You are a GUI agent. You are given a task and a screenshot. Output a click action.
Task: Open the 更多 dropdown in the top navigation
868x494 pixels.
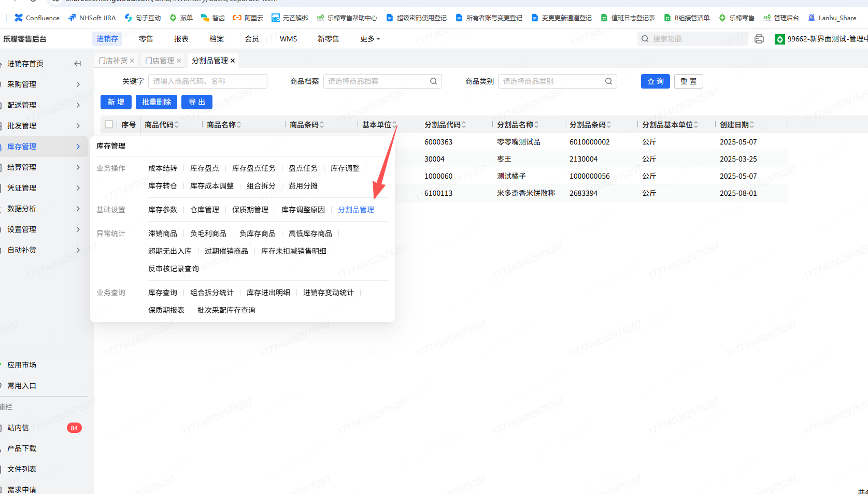(x=370, y=39)
